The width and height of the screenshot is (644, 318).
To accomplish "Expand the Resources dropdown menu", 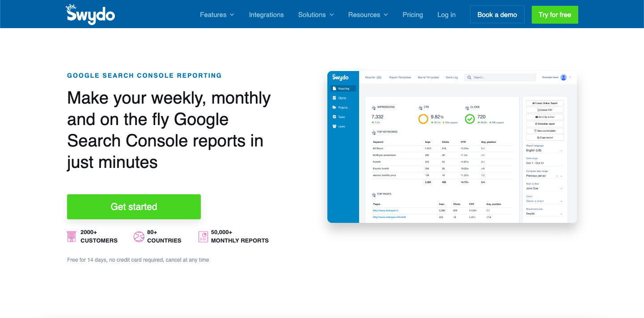I will coord(368,15).
